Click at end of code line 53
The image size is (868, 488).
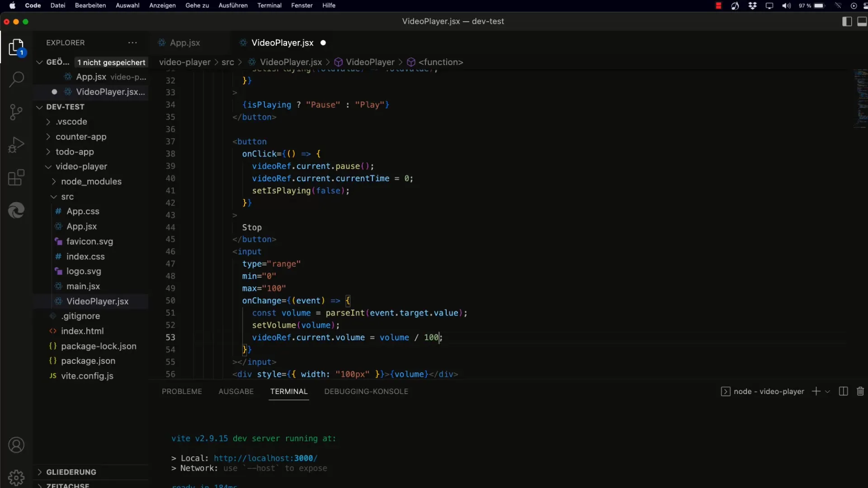click(x=443, y=337)
